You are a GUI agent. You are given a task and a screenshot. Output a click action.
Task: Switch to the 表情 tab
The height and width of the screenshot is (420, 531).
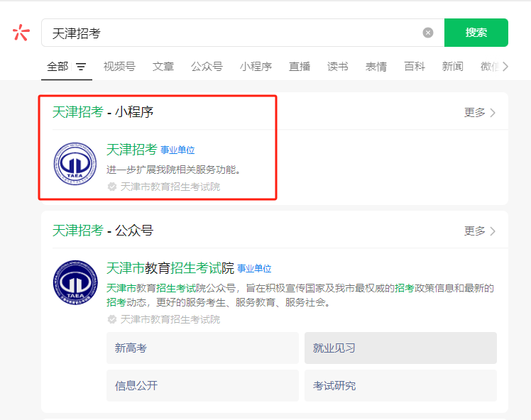click(376, 66)
